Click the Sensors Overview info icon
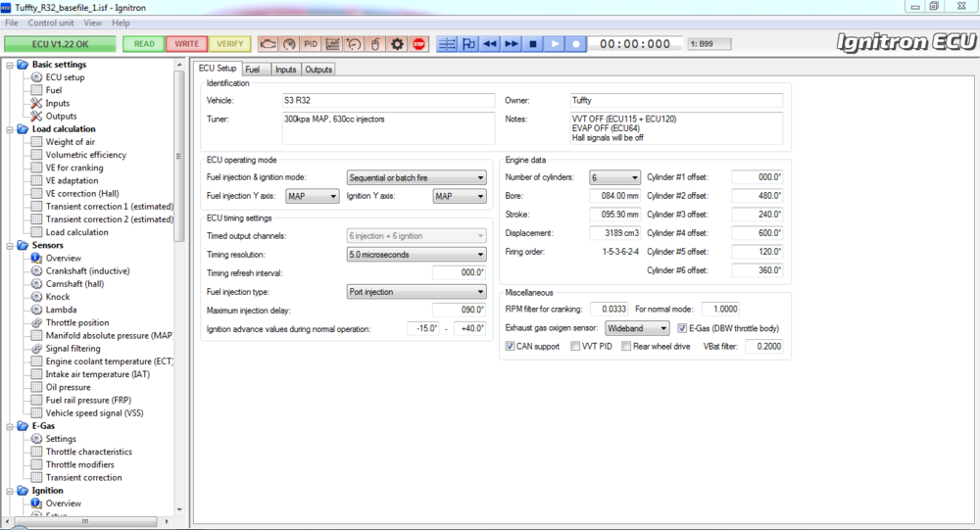The image size is (980, 530). [x=37, y=258]
